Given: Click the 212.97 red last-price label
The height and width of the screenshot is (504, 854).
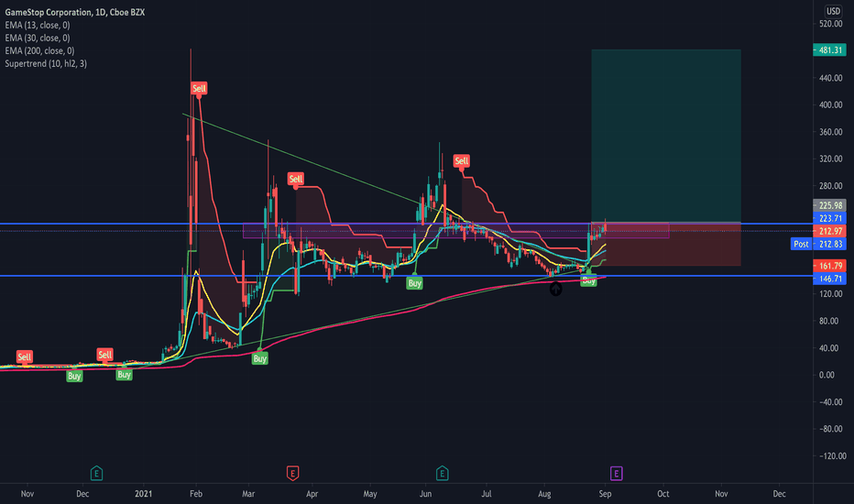Looking at the screenshot, I should (829, 231).
